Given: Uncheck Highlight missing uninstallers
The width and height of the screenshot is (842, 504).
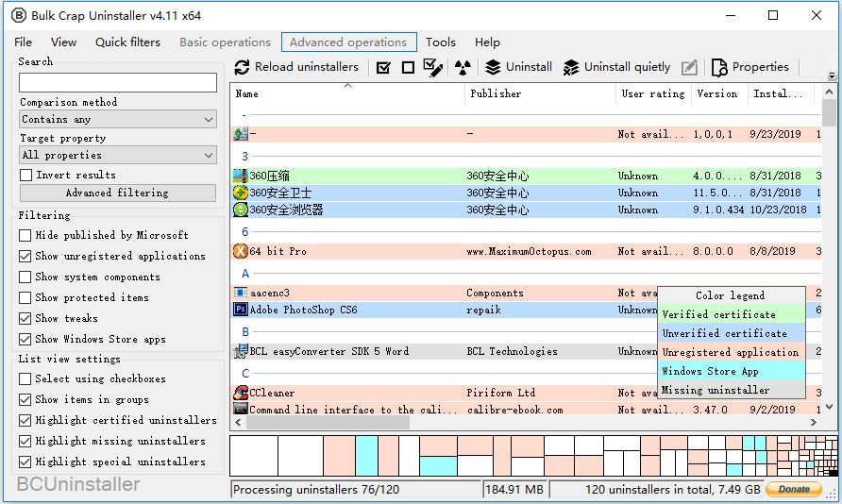Looking at the screenshot, I should 25,441.
